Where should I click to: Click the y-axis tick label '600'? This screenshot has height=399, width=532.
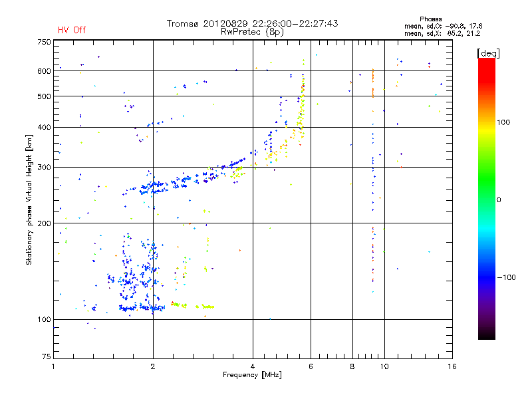(x=44, y=71)
